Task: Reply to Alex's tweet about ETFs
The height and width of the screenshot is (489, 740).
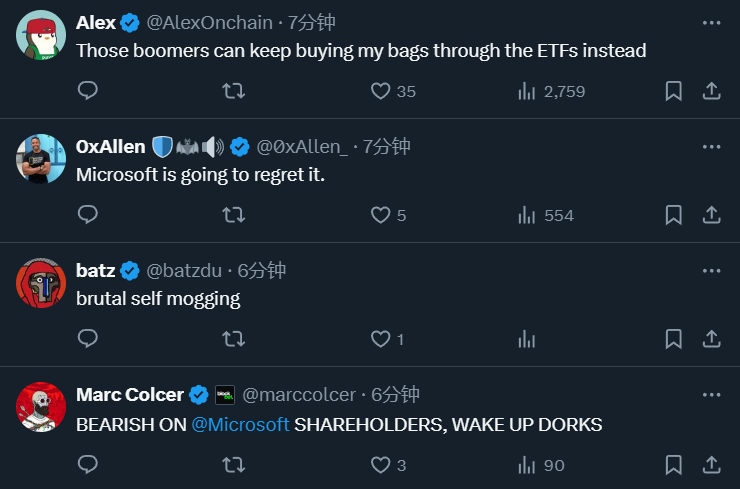Action: 88,91
